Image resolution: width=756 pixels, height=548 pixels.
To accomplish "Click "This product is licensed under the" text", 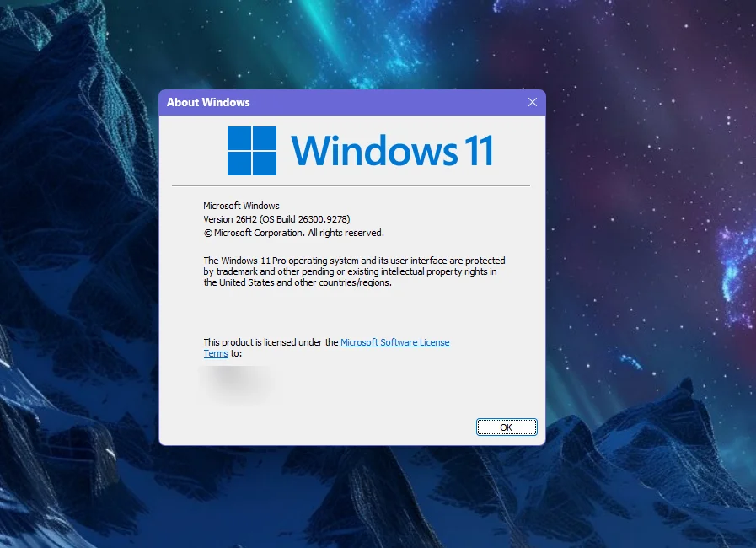I will click(x=271, y=342).
